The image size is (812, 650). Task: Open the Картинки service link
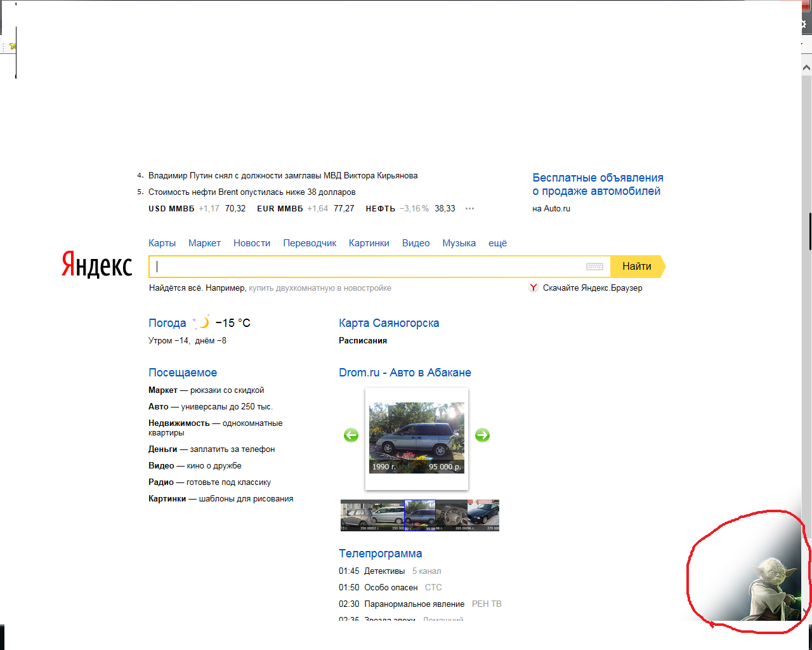pyautogui.click(x=369, y=243)
